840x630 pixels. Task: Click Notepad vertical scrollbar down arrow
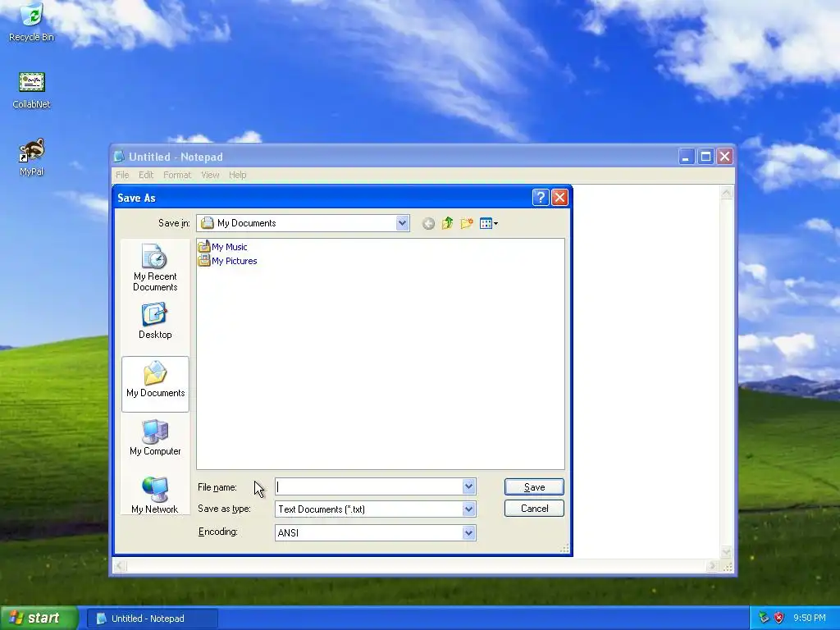point(727,552)
